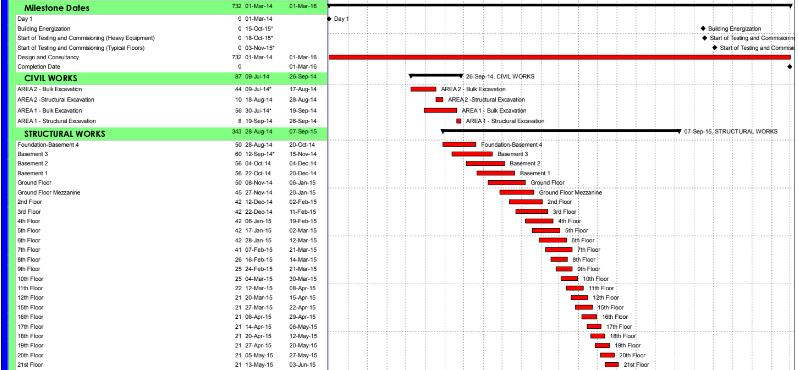The image size is (798, 370).
Task: Select the AREA 2 - Bulk Excavation bar
Action: point(423,89)
